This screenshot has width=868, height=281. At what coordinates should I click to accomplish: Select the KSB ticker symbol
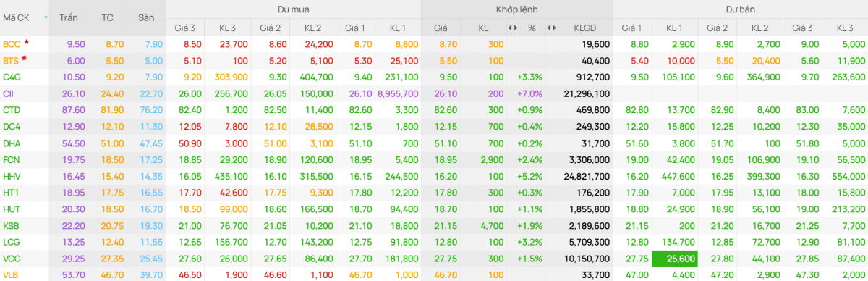tap(12, 225)
